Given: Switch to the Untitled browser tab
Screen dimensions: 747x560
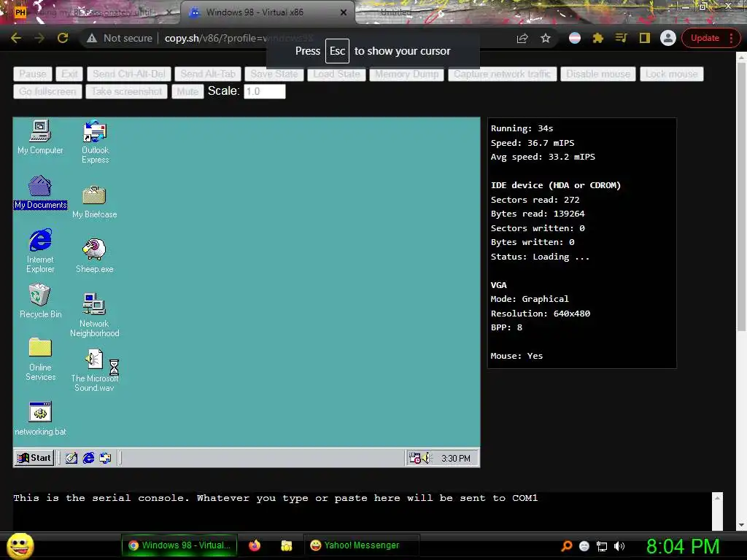Looking at the screenshot, I should coord(396,12).
